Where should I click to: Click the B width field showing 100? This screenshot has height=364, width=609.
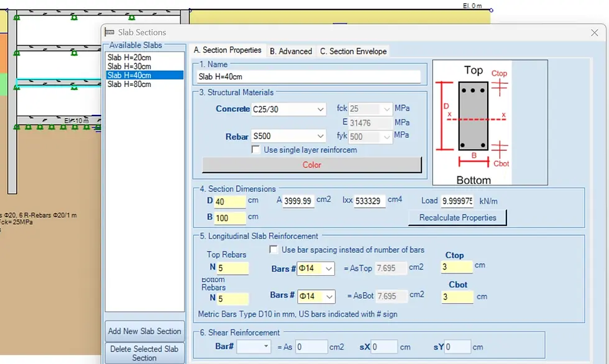pyautogui.click(x=230, y=218)
